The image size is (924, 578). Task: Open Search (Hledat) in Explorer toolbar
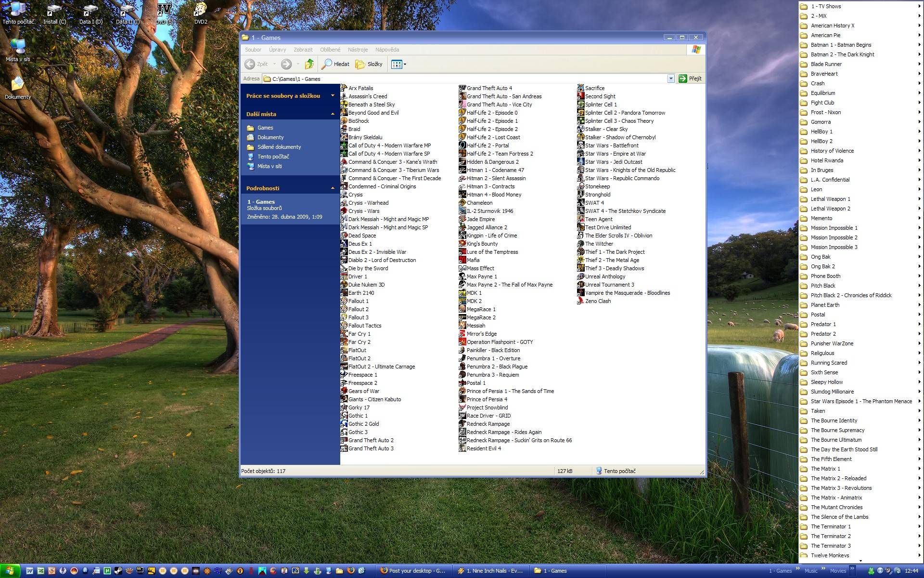pos(336,64)
